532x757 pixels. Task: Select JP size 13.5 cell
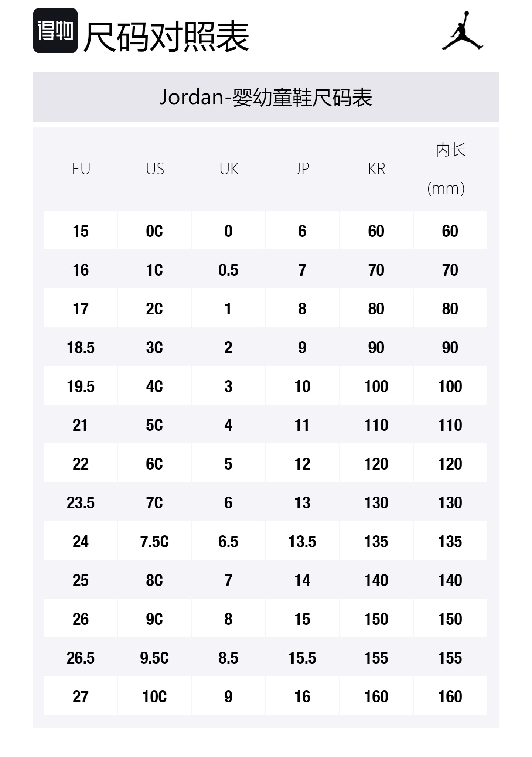point(302,542)
